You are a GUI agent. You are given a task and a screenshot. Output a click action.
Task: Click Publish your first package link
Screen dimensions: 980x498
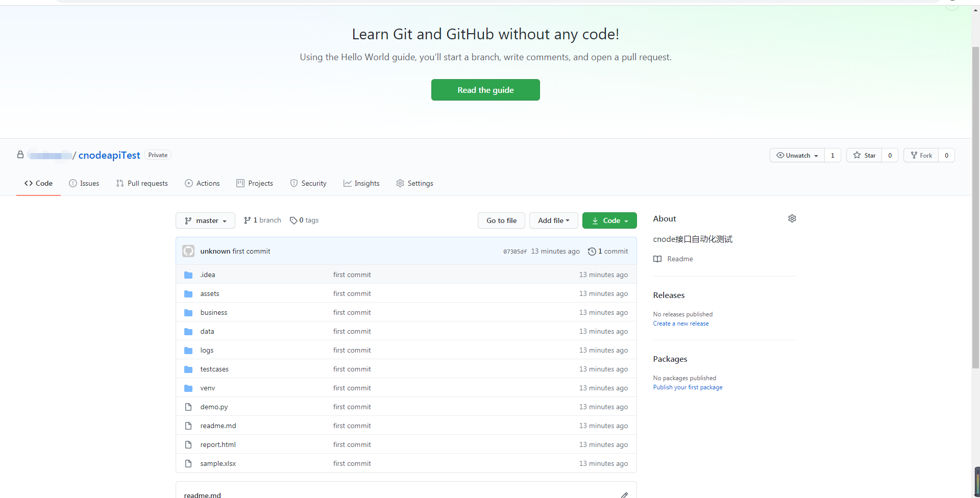click(688, 387)
